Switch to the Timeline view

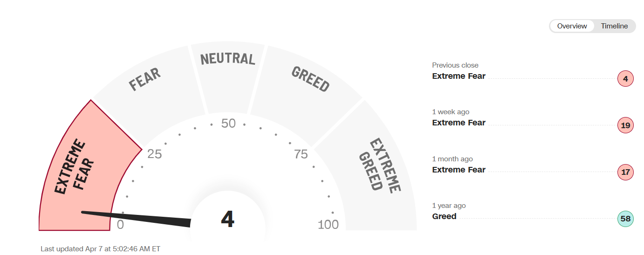coord(614,26)
